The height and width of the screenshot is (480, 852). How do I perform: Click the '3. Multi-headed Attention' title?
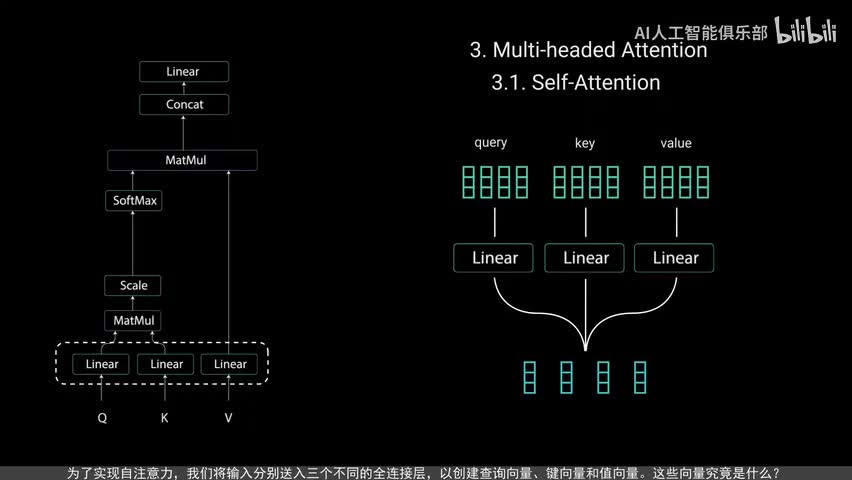(588, 50)
